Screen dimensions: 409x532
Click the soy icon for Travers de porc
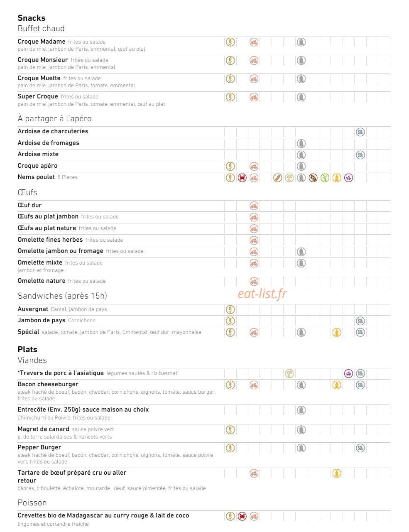pyautogui.click(x=289, y=373)
